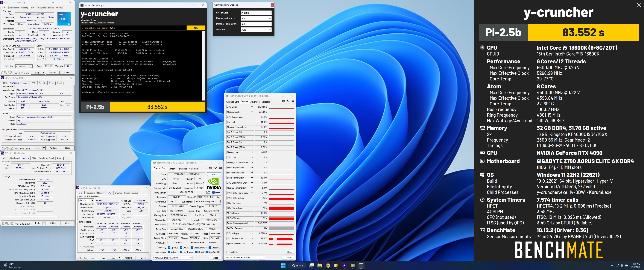The width and height of the screenshot is (644, 270).
Task: Click the CPU-Z taskbar icon
Action: pos(344,265)
